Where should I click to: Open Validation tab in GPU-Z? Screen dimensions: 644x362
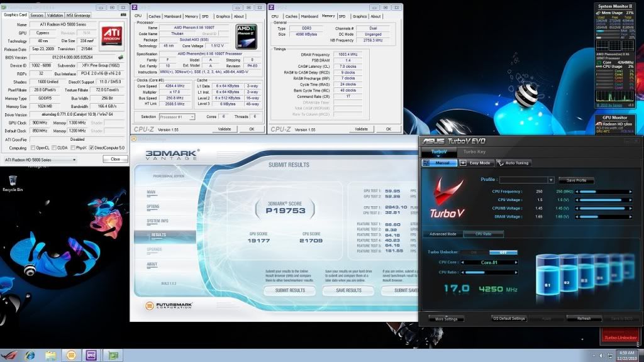pos(55,15)
